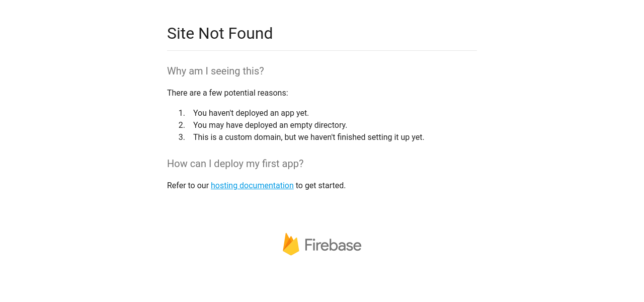This screenshot has height=302, width=644.
Task: Click the word "Site" in the page title
Action: pyautogui.click(x=181, y=34)
